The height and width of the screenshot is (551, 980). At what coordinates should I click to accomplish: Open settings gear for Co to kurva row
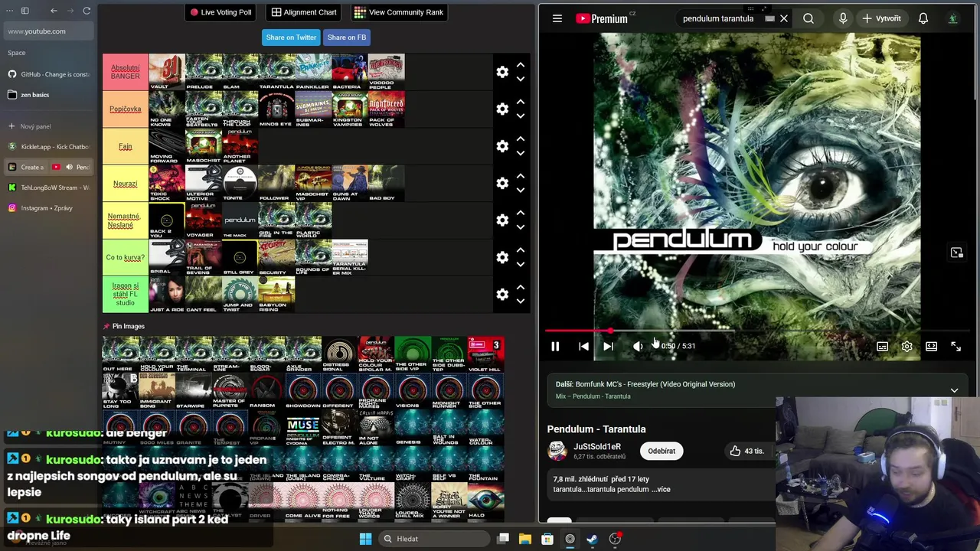502,257
